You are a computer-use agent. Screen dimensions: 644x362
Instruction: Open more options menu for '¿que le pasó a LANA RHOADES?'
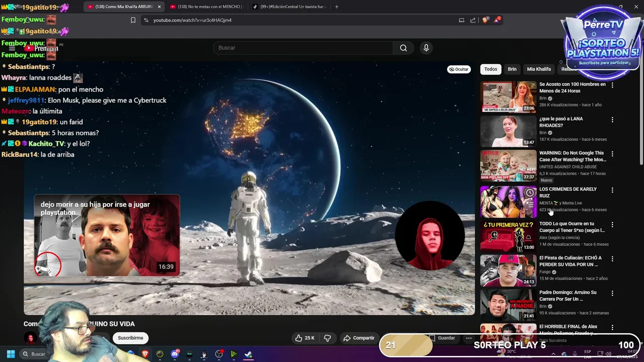[x=612, y=120]
